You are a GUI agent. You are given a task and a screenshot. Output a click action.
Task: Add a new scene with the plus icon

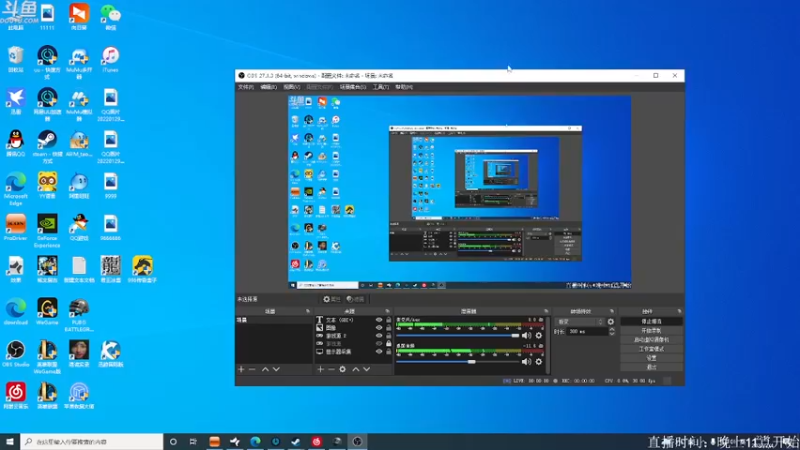241,369
